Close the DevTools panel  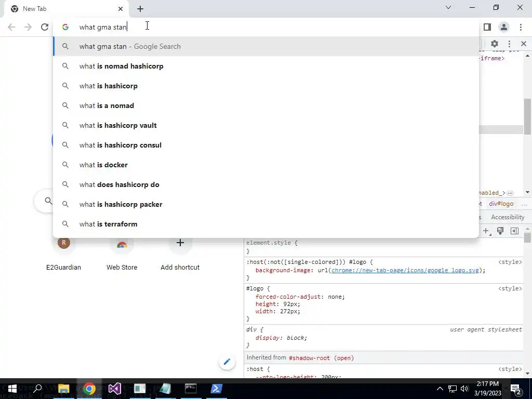(x=524, y=44)
